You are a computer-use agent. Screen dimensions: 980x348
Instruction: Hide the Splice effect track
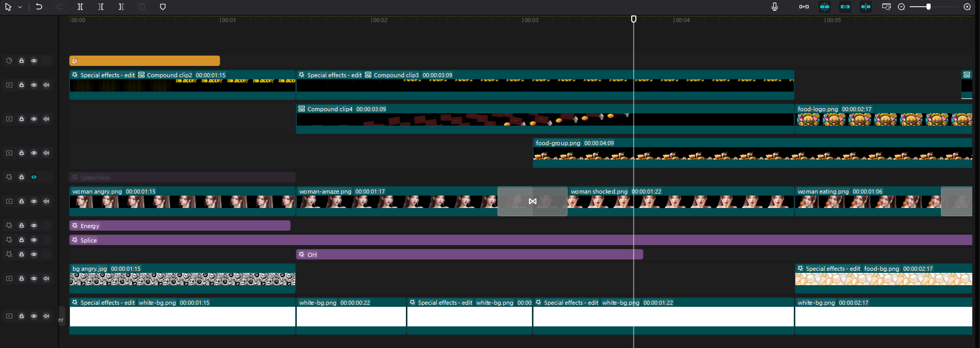tap(34, 240)
